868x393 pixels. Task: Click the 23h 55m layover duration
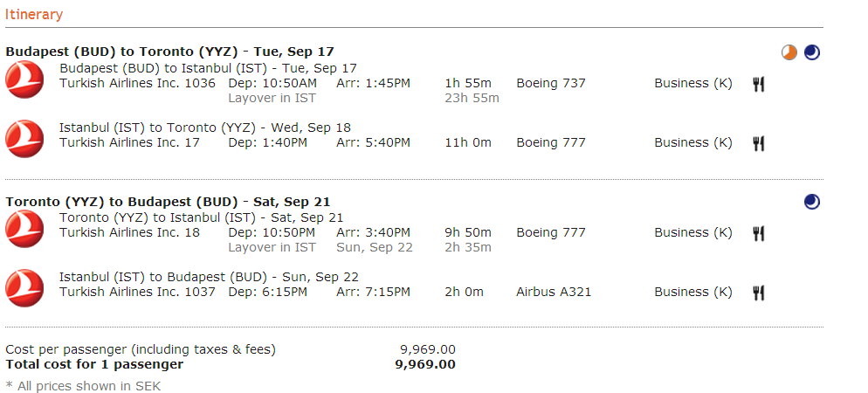coord(472,98)
